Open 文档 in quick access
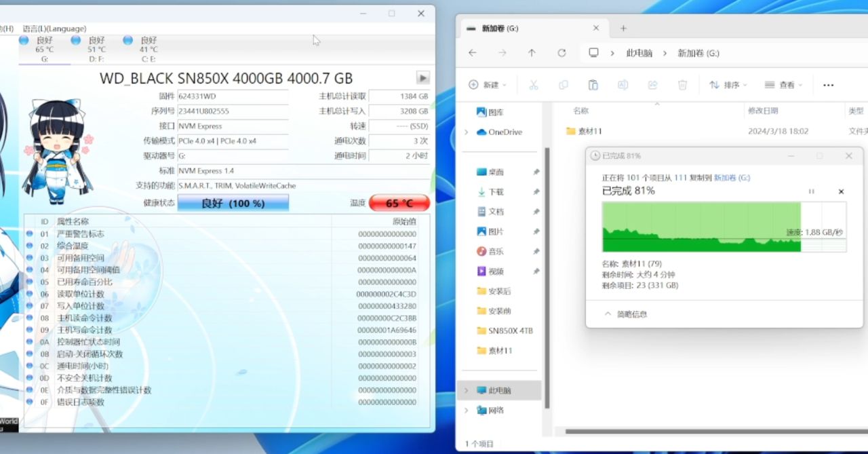The height and width of the screenshot is (454, 868). pos(496,212)
